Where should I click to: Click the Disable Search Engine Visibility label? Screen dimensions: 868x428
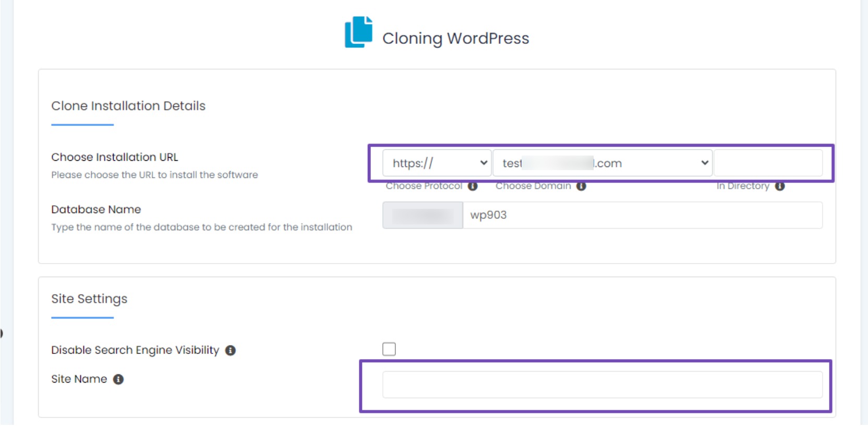click(x=135, y=350)
